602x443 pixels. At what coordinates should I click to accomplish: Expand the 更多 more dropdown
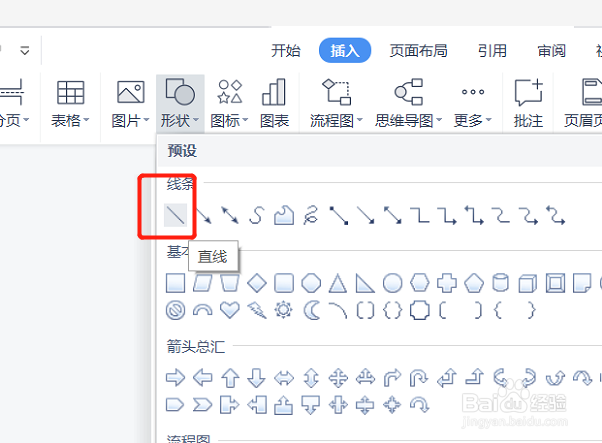pos(473,104)
